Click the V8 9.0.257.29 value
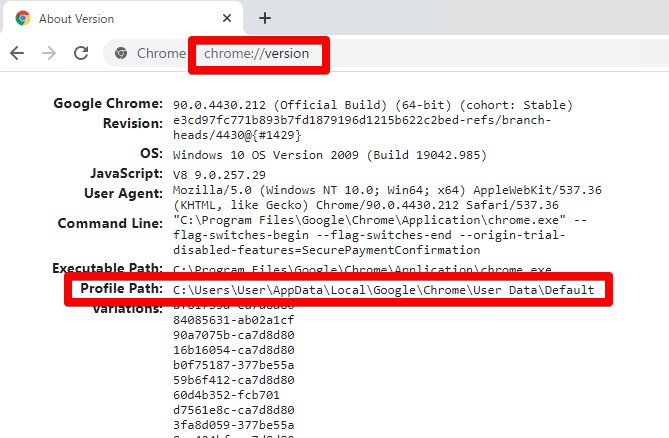 (x=219, y=175)
